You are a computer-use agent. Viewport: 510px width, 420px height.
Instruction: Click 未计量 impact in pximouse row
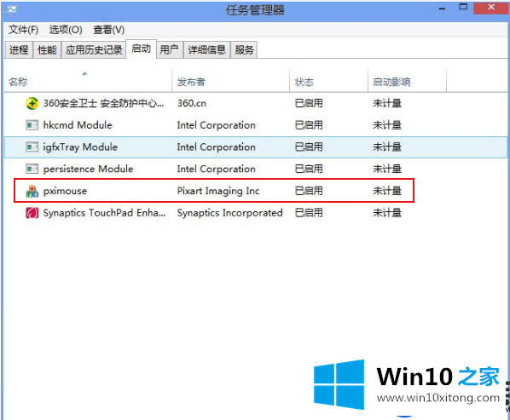(387, 191)
